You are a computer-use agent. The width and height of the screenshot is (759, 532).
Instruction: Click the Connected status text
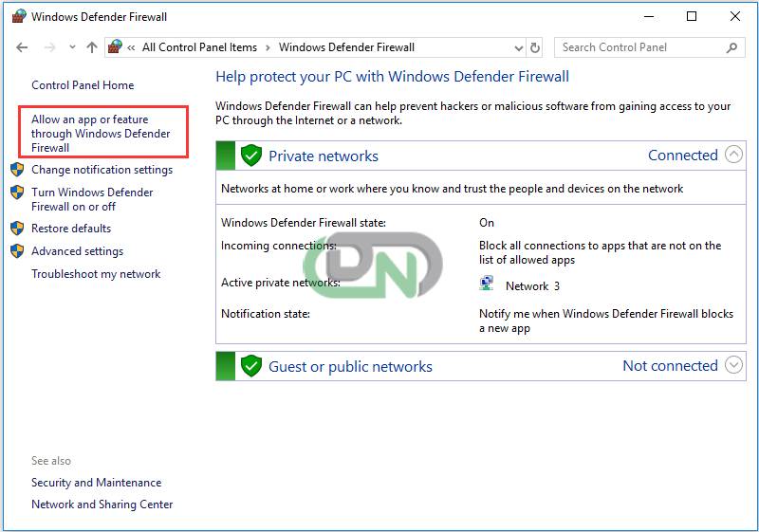coord(682,156)
